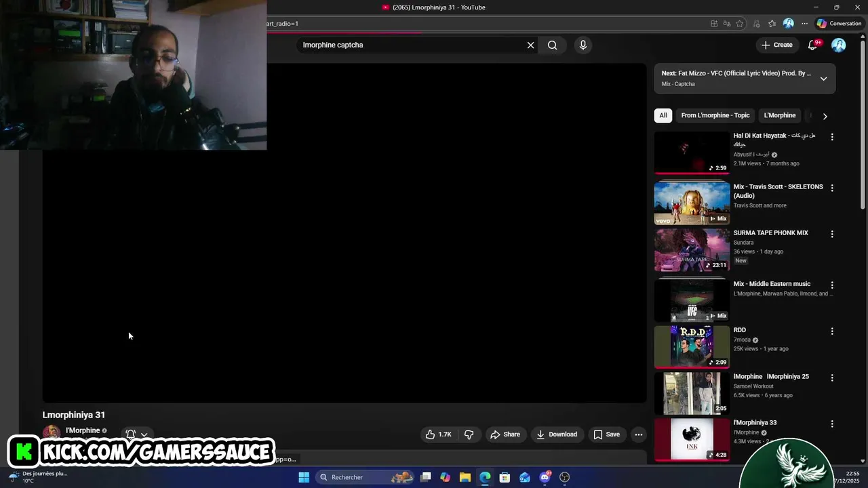Open Edge translate page icon
This screenshot has height=488, width=868.
tap(727, 24)
